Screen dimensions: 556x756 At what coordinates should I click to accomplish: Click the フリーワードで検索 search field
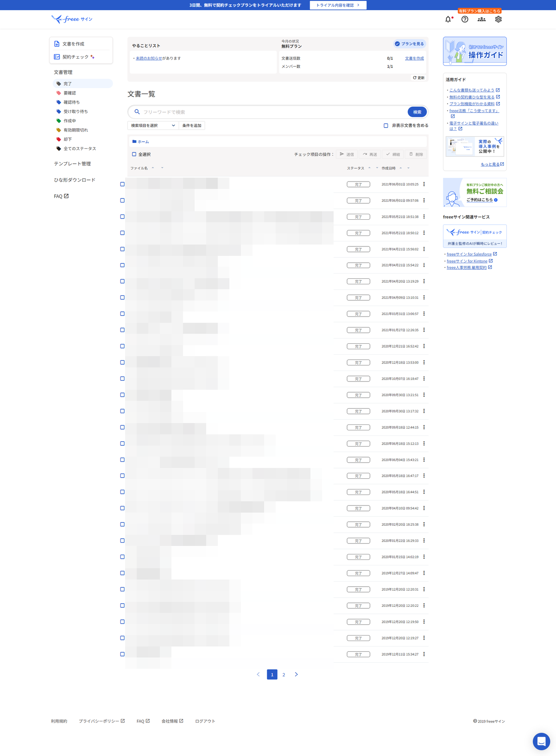click(x=273, y=112)
